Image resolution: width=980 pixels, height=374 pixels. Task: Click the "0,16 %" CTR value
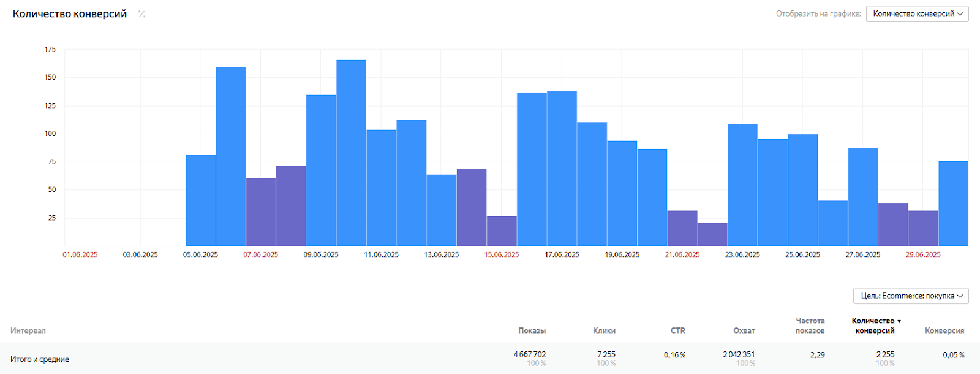pyautogui.click(x=675, y=355)
